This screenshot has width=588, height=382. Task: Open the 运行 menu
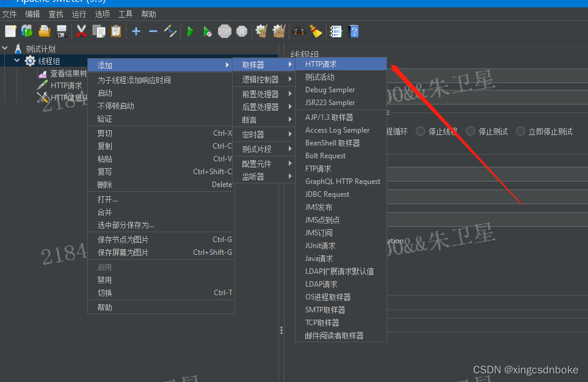(x=79, y=14)
